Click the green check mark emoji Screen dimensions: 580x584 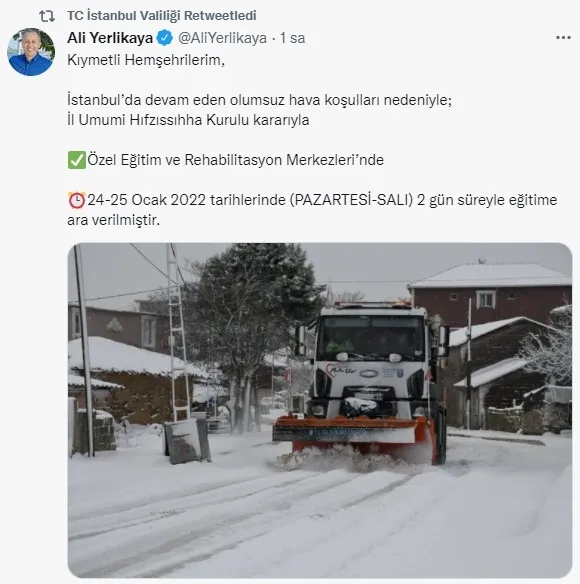[77, 160]
